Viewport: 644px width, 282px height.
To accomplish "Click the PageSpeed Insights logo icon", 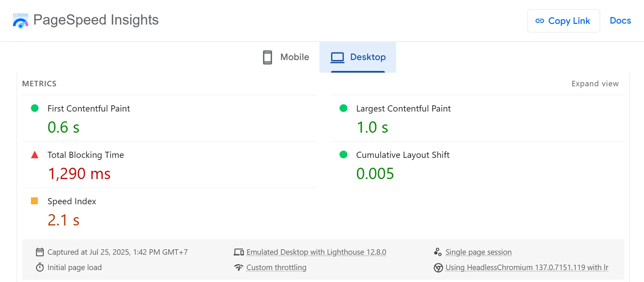I will coord(20,21).
